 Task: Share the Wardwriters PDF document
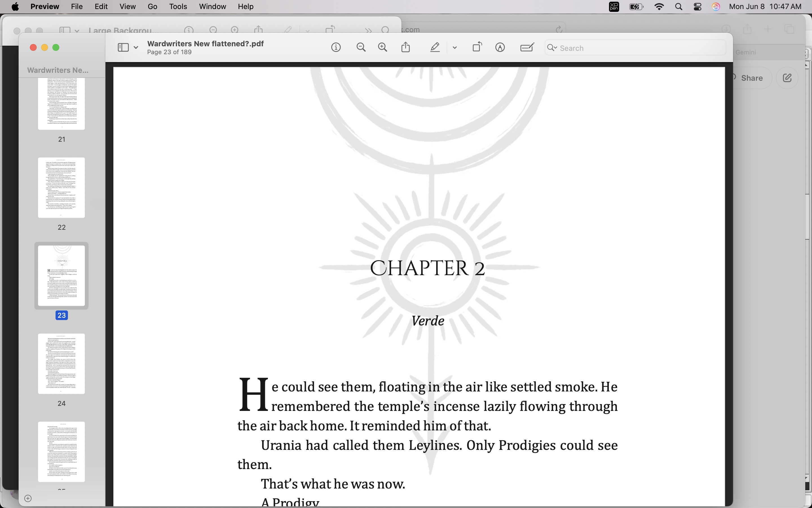tap(406, 47)
